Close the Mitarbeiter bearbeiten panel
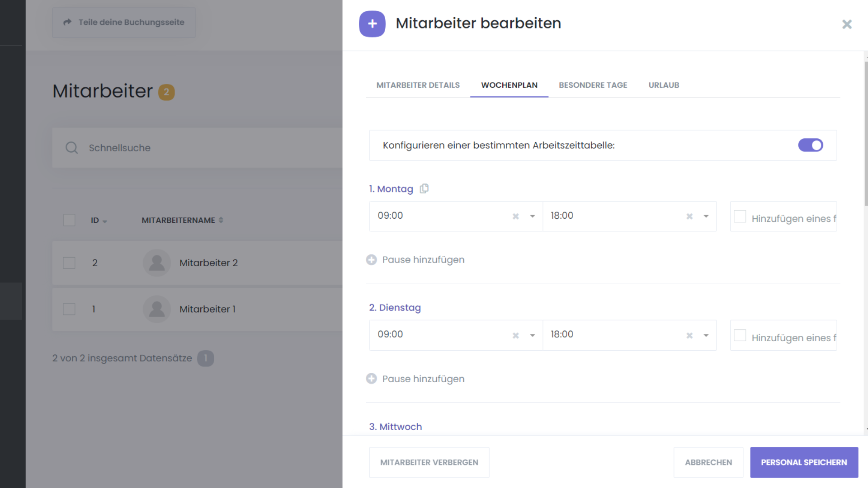868x488 pixels. [x=847, y=24]
